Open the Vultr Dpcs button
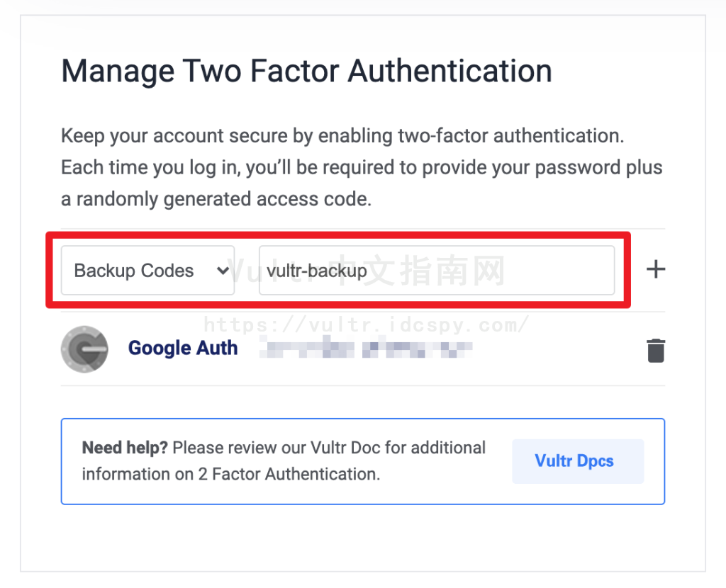 click(x=578, y=460)
